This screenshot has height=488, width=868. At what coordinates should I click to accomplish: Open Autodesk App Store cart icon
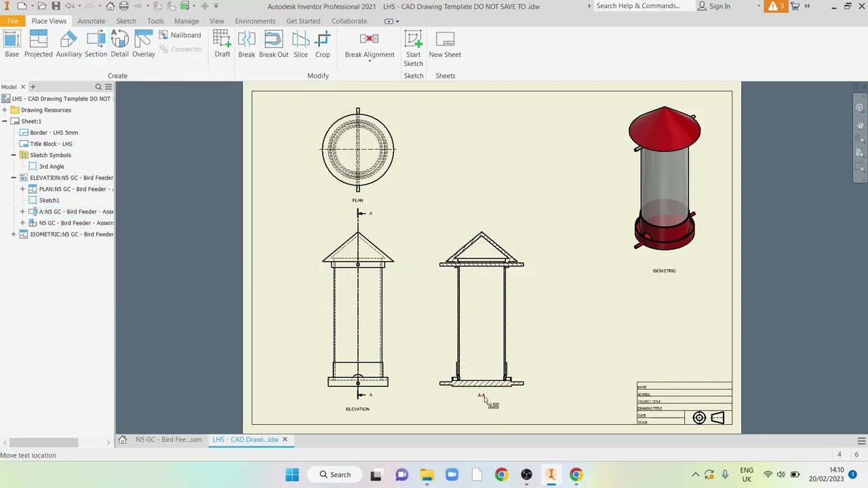[x=795, y=6]
